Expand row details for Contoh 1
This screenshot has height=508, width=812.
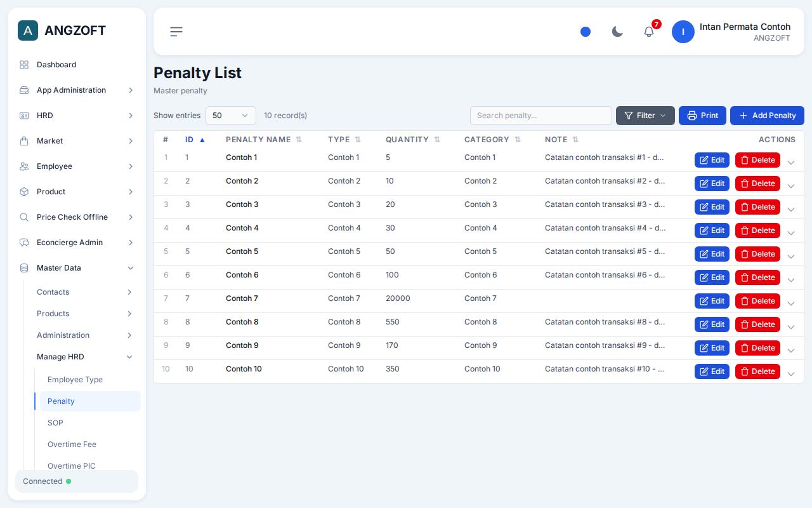point(791,163)
